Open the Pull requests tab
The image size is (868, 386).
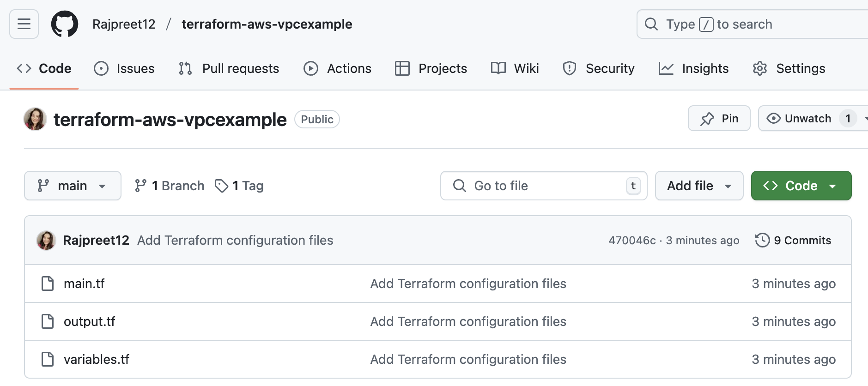coord(229,68)
